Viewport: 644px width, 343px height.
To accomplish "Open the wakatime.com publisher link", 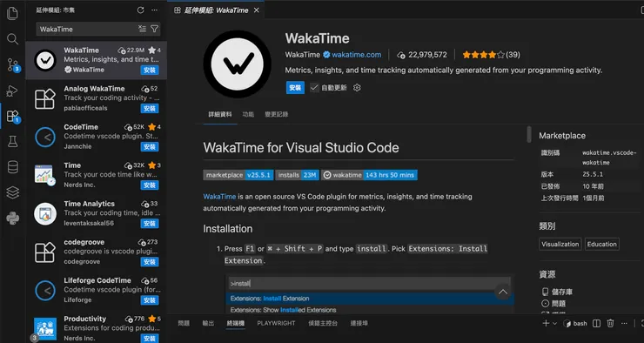I will coord(357,55).
